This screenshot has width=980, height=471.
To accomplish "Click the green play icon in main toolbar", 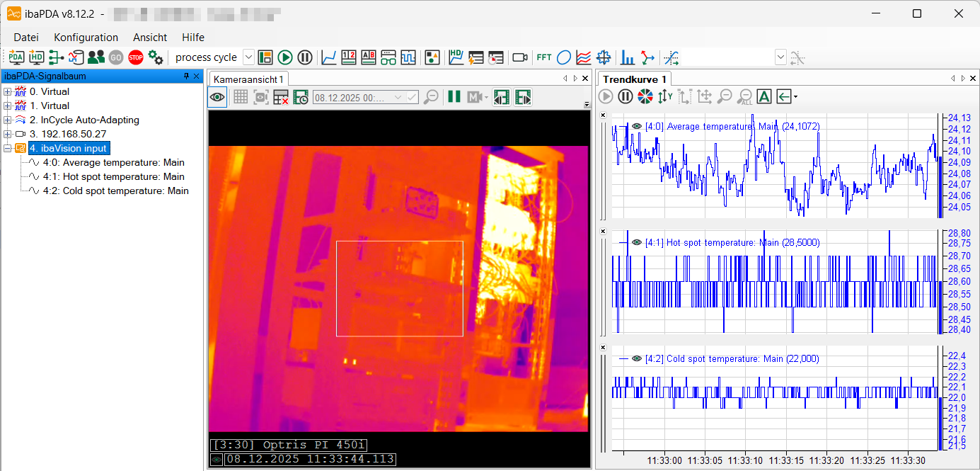I will (x=285, y=57).
